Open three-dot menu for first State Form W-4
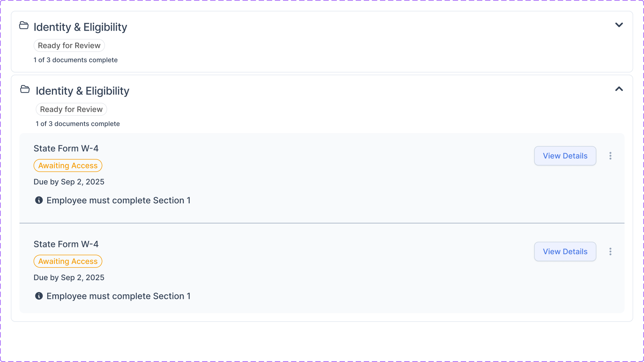The height and width of the screenshot is (362, 644). 610,156
